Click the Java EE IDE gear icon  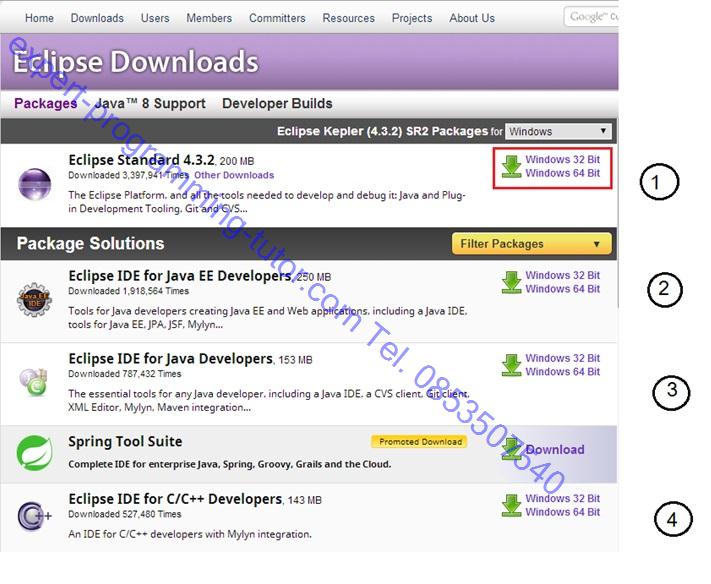point(34,300)
